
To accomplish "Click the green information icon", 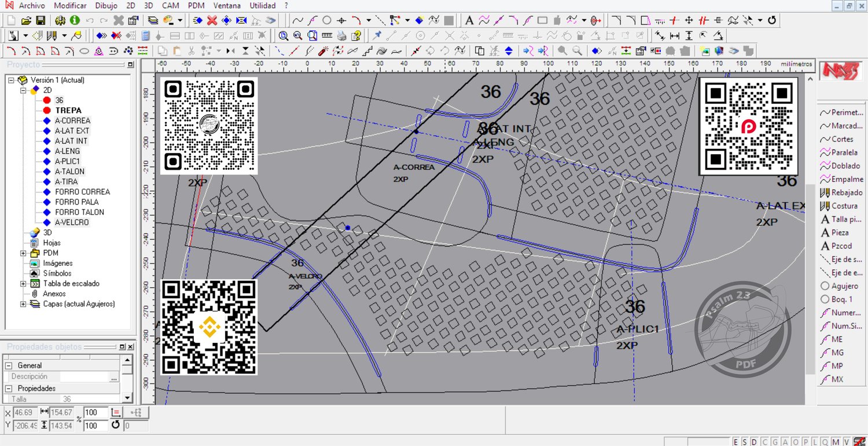I will 75,20.
